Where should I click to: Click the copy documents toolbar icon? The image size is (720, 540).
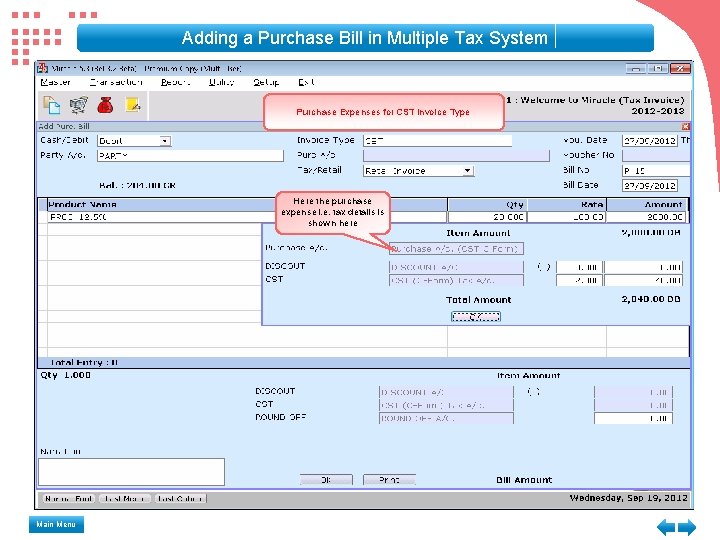click(51, 105)
